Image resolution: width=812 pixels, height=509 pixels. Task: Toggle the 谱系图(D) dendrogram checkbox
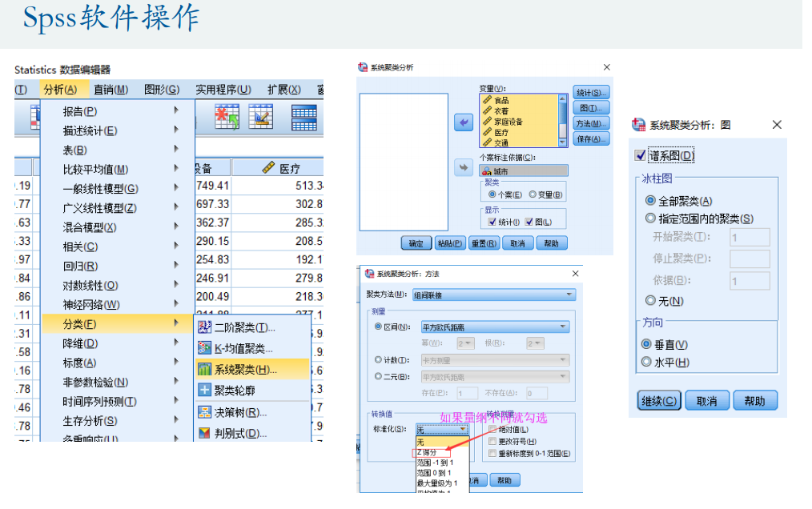coord(641,156)
